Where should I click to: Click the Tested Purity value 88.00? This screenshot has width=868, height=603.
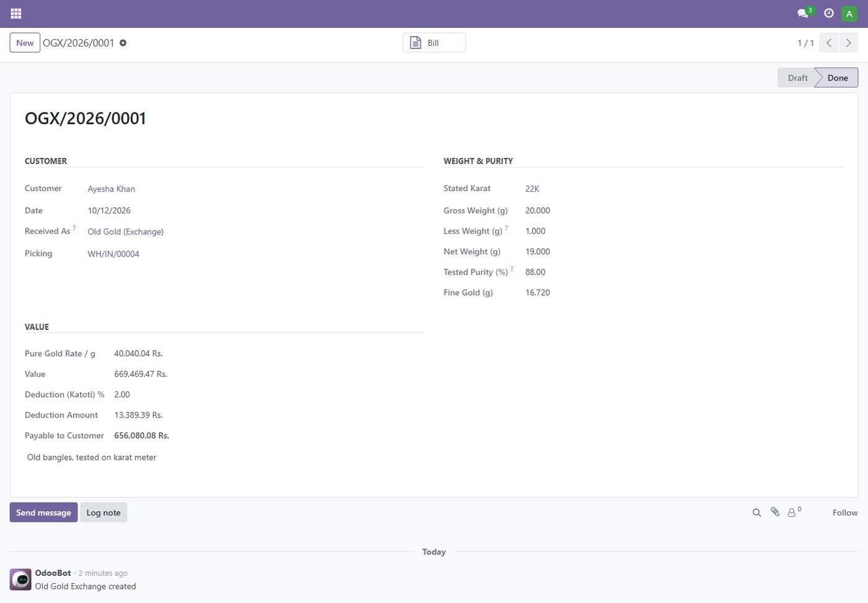coord(536,272)
